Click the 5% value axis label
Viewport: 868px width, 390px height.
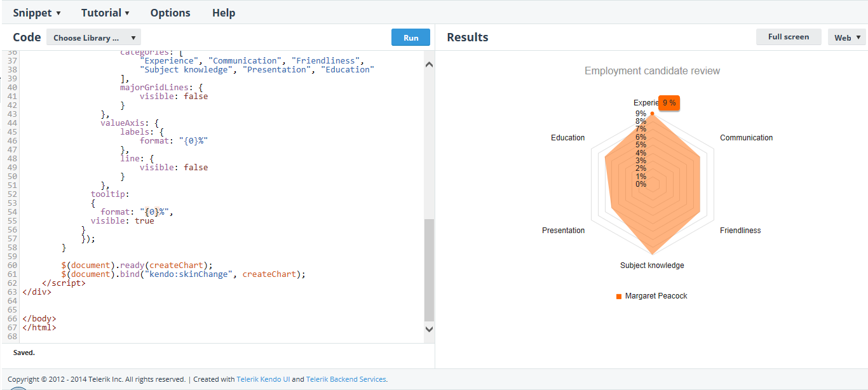[x=641, y=145]
